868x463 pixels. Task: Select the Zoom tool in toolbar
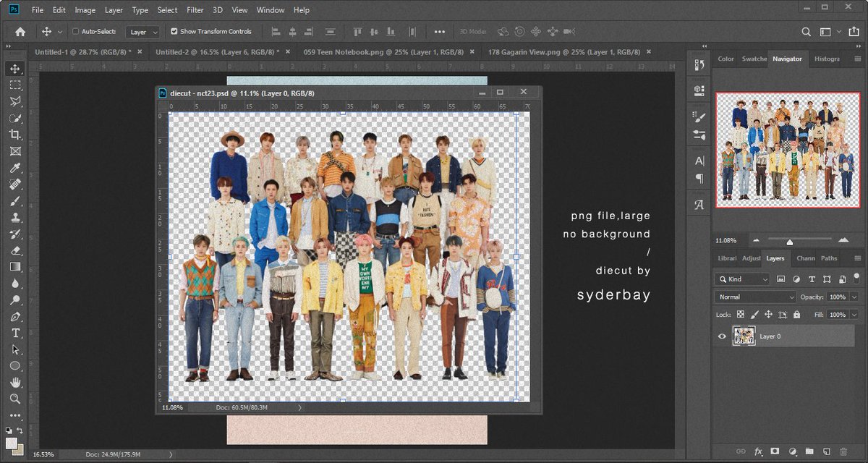tap(15, 399)
